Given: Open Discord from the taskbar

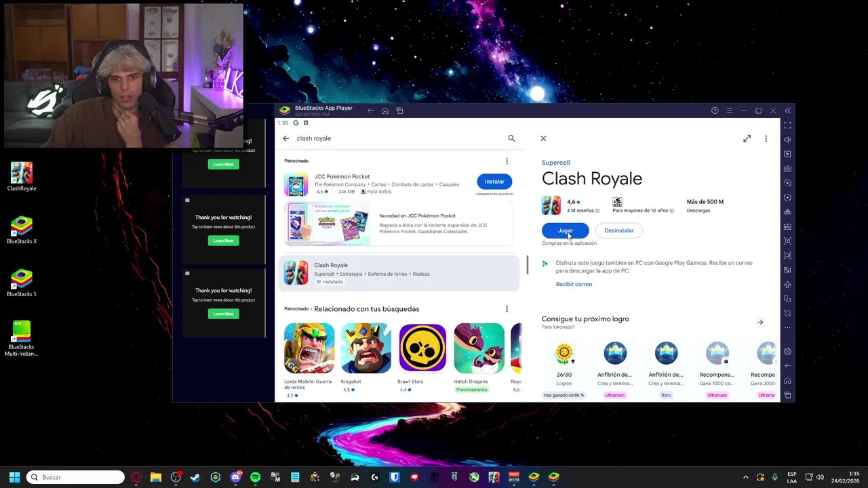Looking at the screenshot, I should [x=235, y=477].
